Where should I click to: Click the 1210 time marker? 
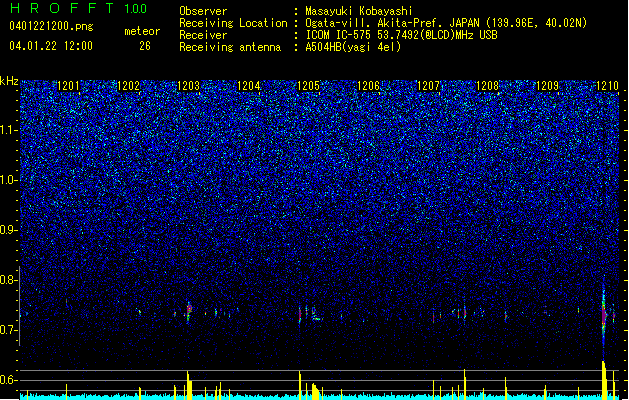(x=607, y=86)
